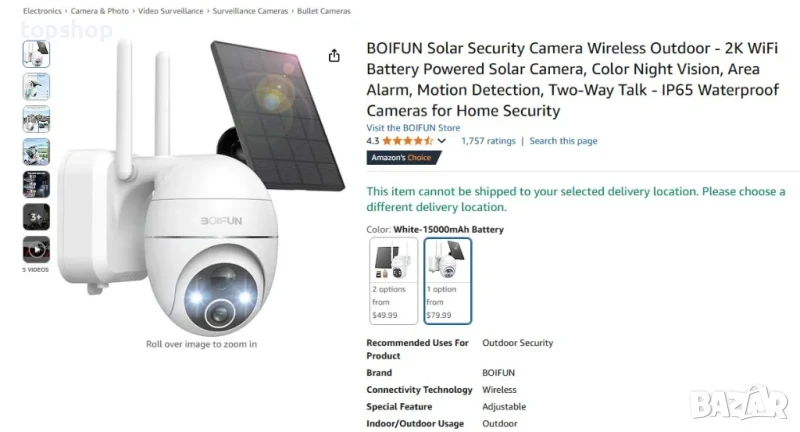Viewport: 800px width, 432px height.
Task: Select the White-15000mAh $79.99 color swatch
Action: (447, 280)
